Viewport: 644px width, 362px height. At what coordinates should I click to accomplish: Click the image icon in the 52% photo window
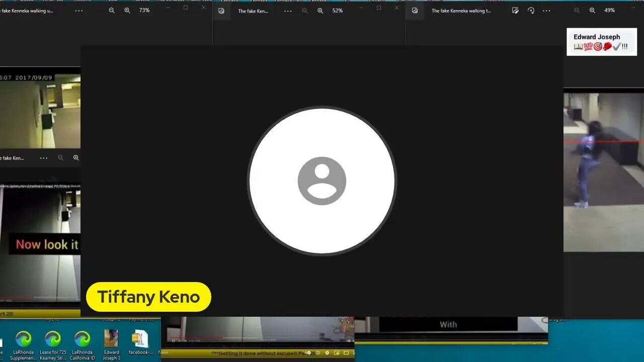point(221,11)
